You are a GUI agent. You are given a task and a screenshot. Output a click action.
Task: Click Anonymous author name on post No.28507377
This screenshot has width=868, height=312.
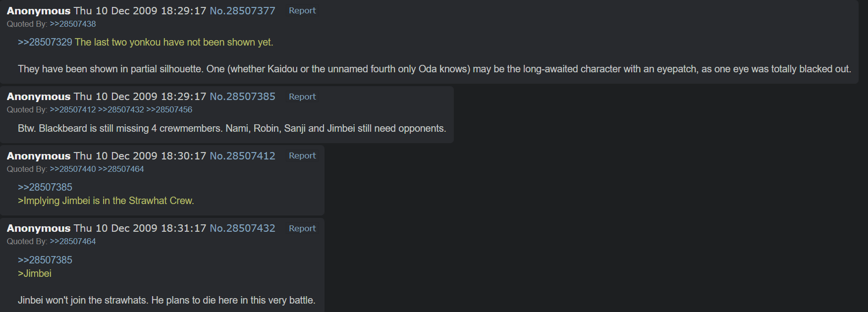[39, 11]
